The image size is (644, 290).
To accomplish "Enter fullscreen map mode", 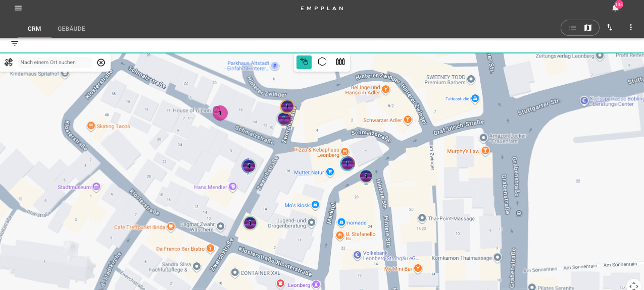I will tap(633, 285).
